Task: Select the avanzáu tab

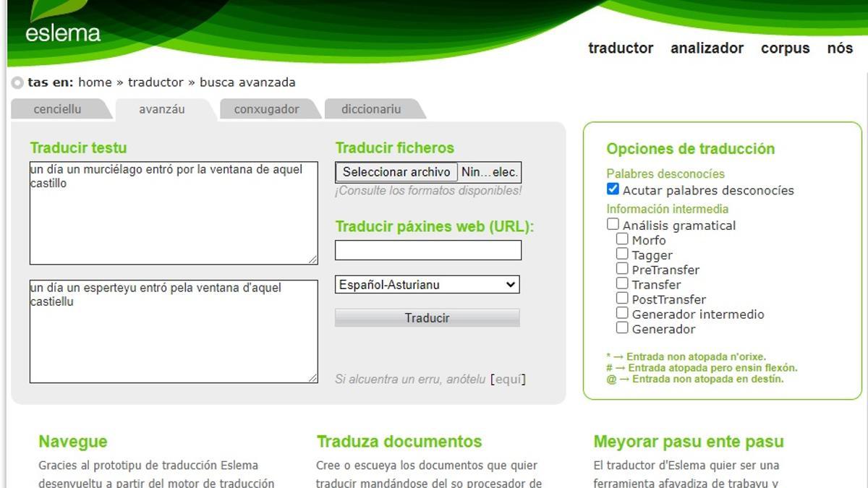Action: (x=161, y=108)
